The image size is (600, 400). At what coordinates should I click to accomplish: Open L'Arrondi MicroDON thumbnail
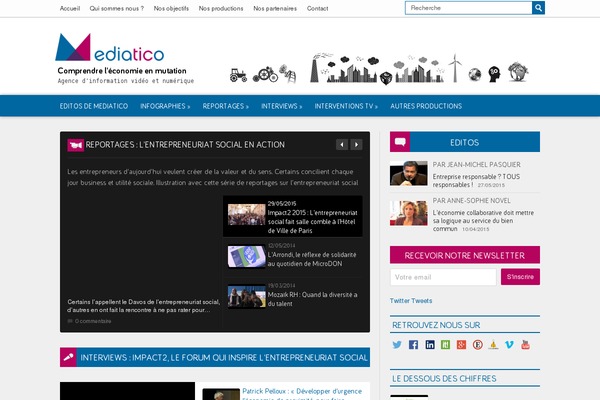click(x=246, y=256)
